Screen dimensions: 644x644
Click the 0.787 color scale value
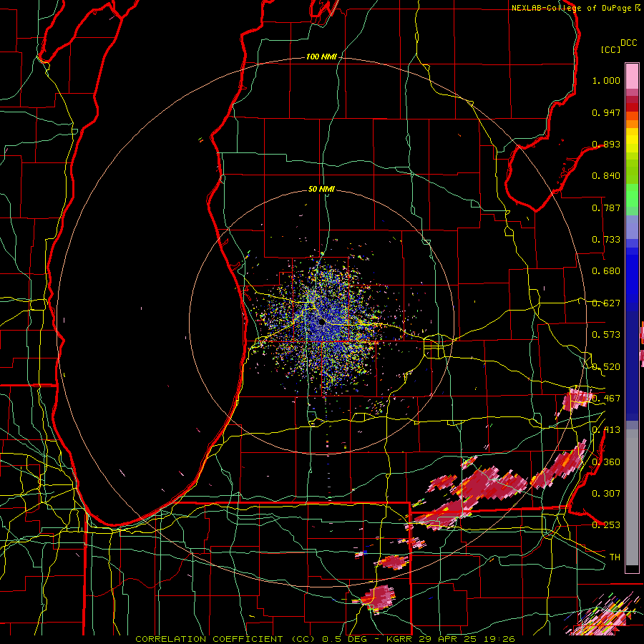pos(606,208)
